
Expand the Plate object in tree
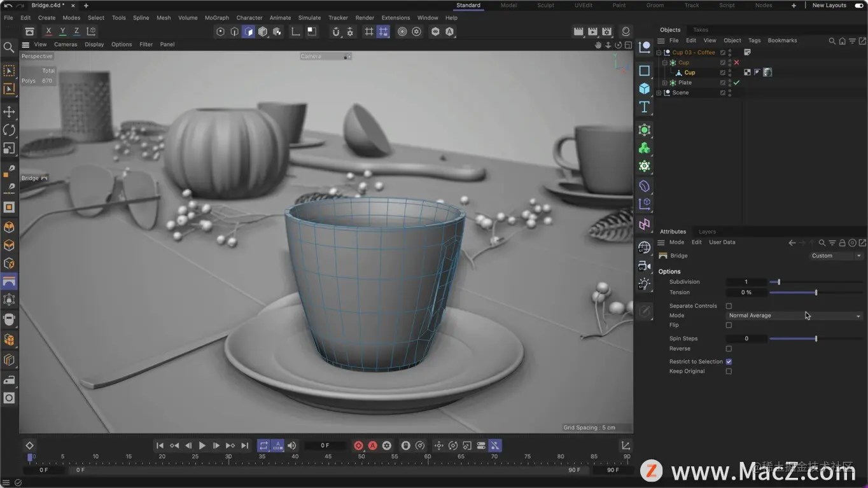tap(665, 83)
